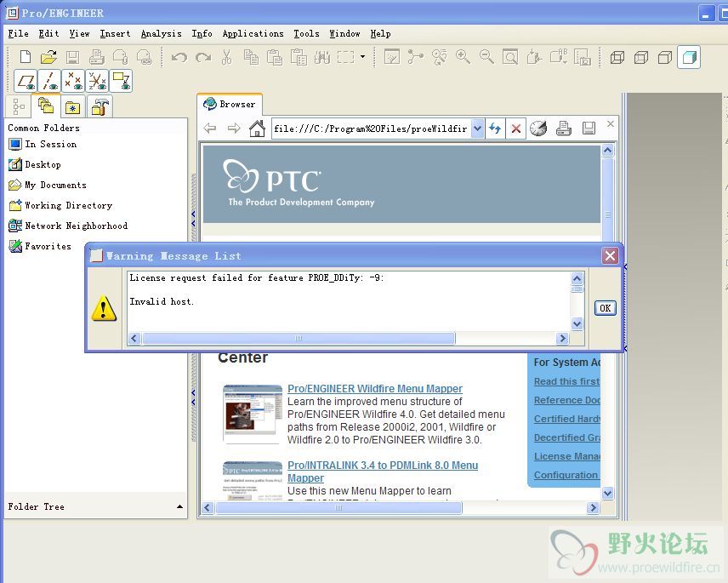Viewport: 728px width, 583px height.
Task: Open the selection box dropdown arrow
Action: click(x=362, y=57)
